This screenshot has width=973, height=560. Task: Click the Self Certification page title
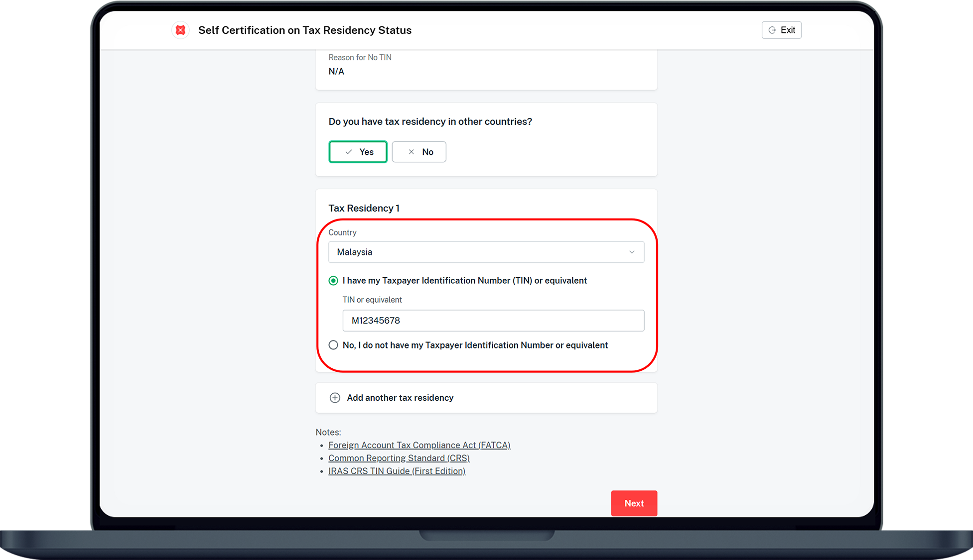(304, 30)
